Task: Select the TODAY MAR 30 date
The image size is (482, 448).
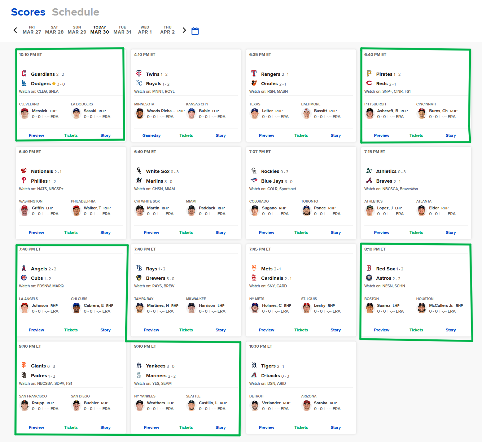Action: pyautogui.click(x=100, y=30)
